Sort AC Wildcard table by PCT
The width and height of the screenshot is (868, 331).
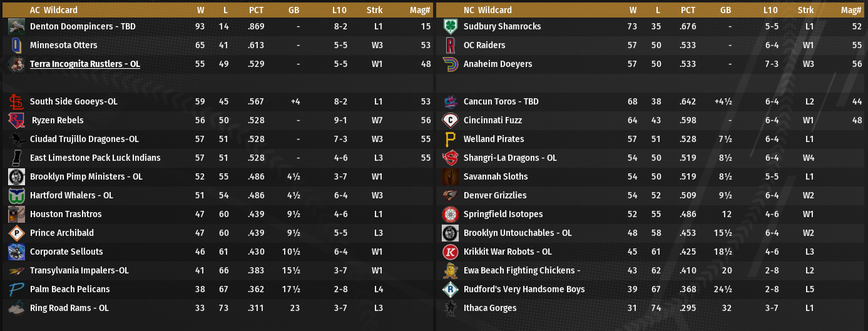click(256, 10)
